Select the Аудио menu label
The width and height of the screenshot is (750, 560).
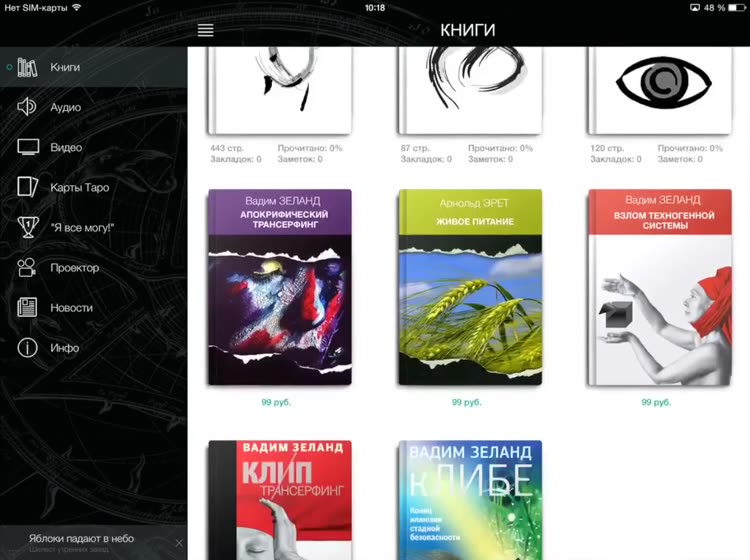66,108
